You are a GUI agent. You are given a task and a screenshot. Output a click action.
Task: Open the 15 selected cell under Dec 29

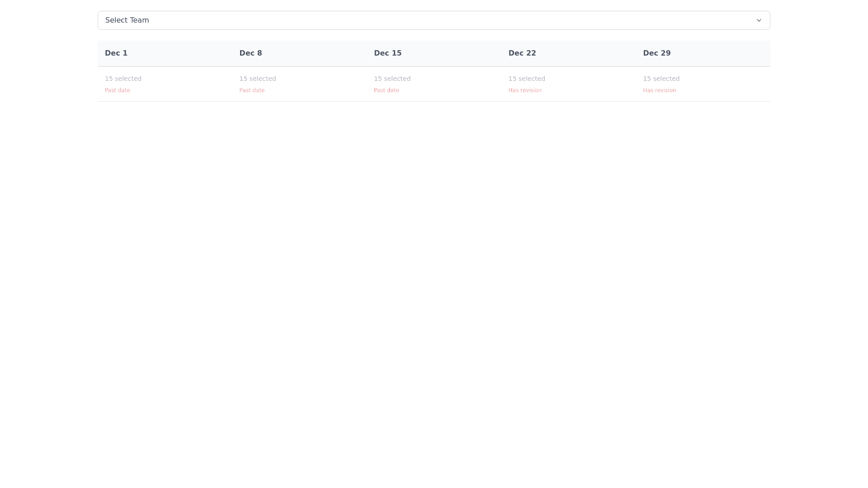point(661,79)
